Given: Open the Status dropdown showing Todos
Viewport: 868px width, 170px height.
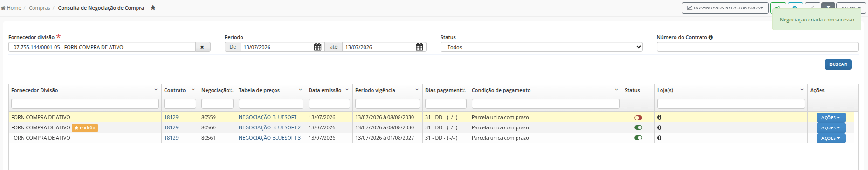Looking at the screenshot, I should (541, 47).
